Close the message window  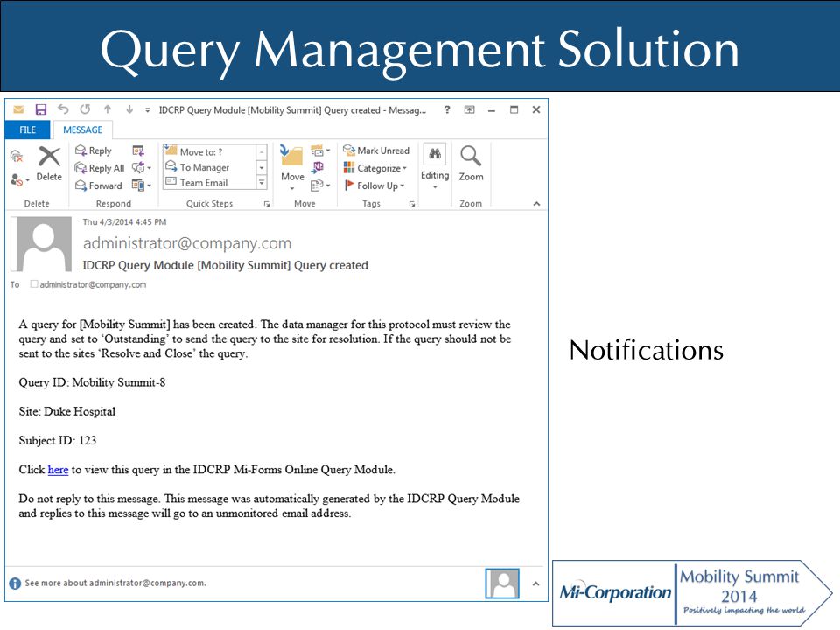point(535,110)
